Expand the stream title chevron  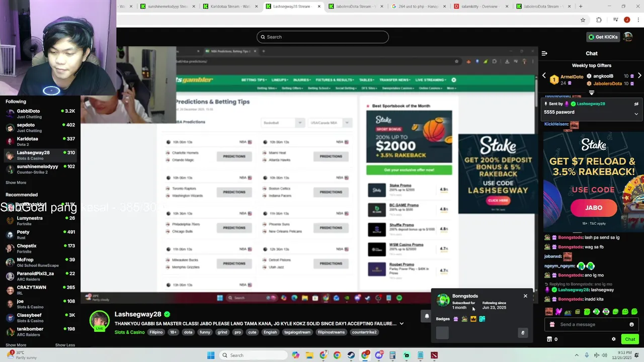point(401,324)
